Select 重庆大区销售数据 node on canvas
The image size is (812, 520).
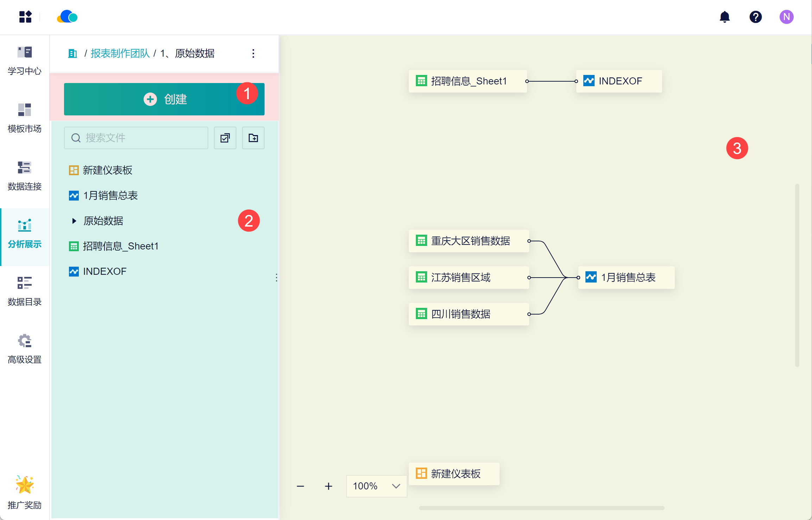pos(469,241)
